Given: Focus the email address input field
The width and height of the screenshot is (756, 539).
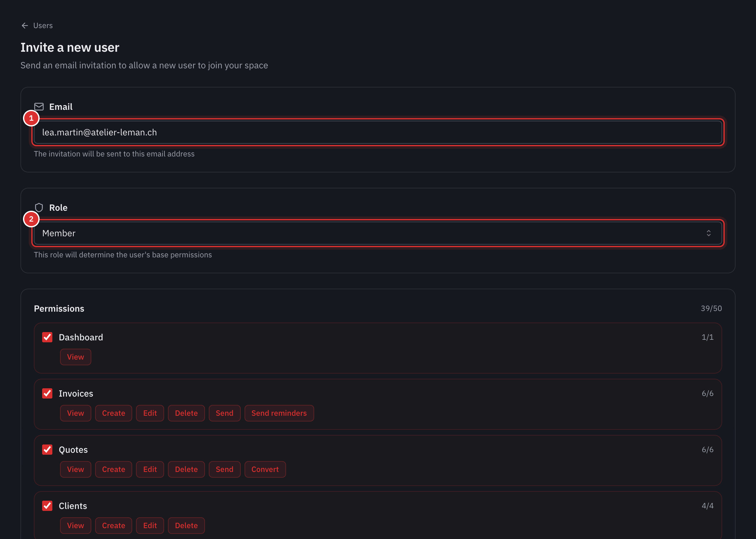Looking at the screenshot, I should (378, 132).
